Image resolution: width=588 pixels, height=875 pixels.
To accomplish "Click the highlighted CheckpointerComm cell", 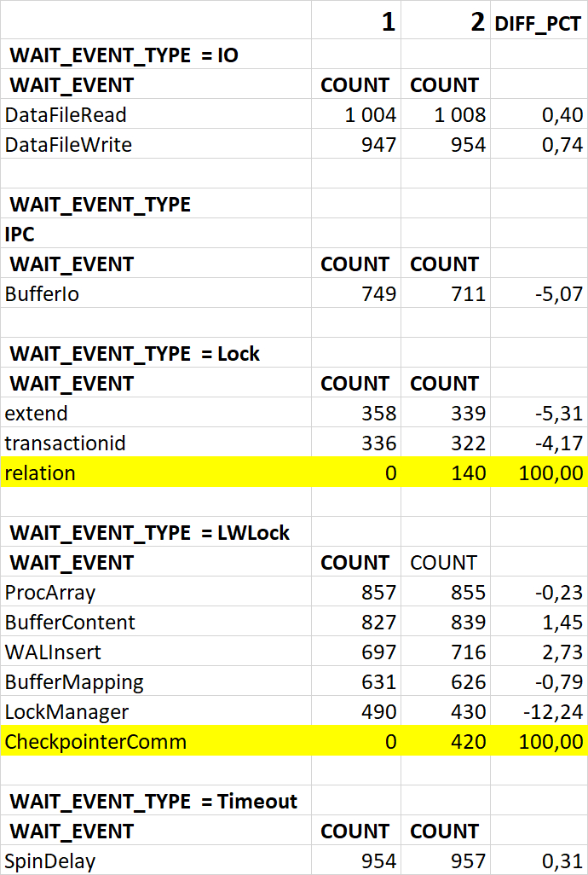I will point(95,742).
